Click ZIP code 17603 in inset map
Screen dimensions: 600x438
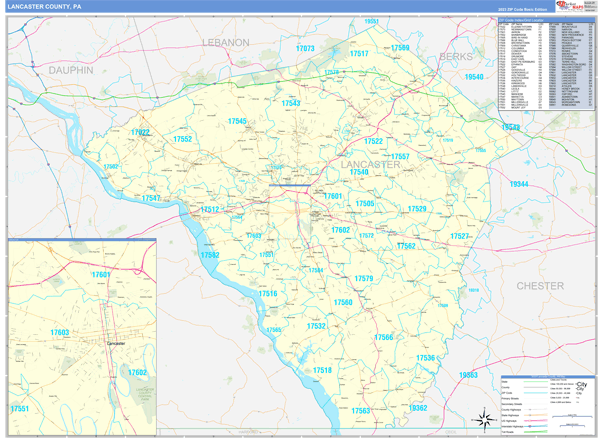(x=58, y=333)
